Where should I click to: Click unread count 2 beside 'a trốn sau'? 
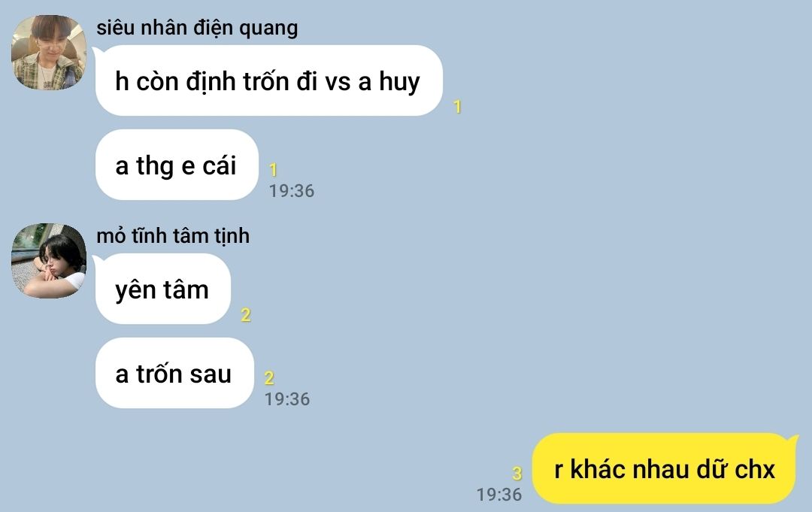pyautogui.click(x=268, y=377)
